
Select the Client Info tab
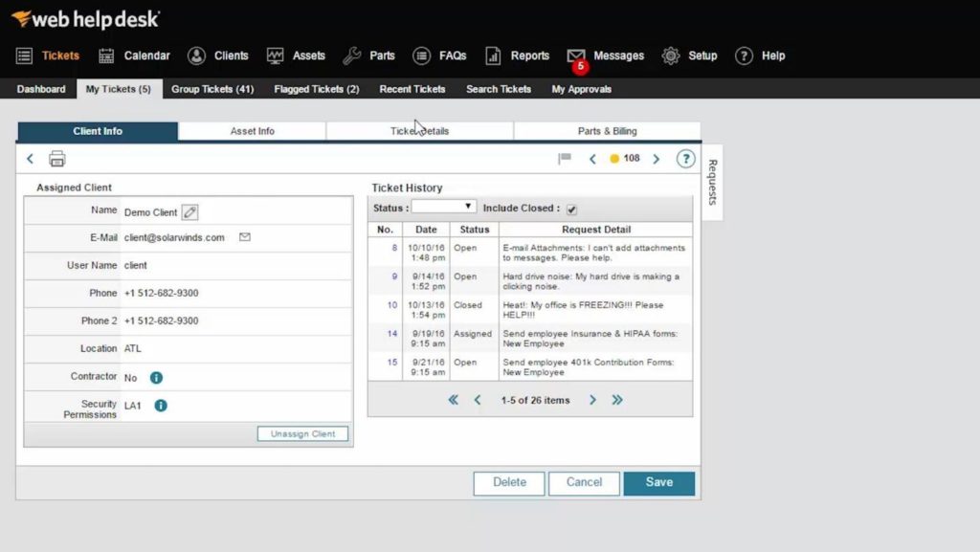98,131
